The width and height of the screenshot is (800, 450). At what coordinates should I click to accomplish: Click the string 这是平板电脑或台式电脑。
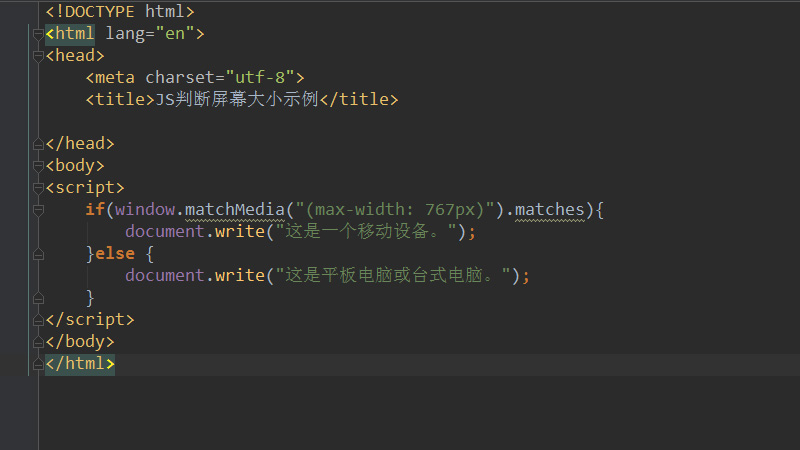click(393, 276)
